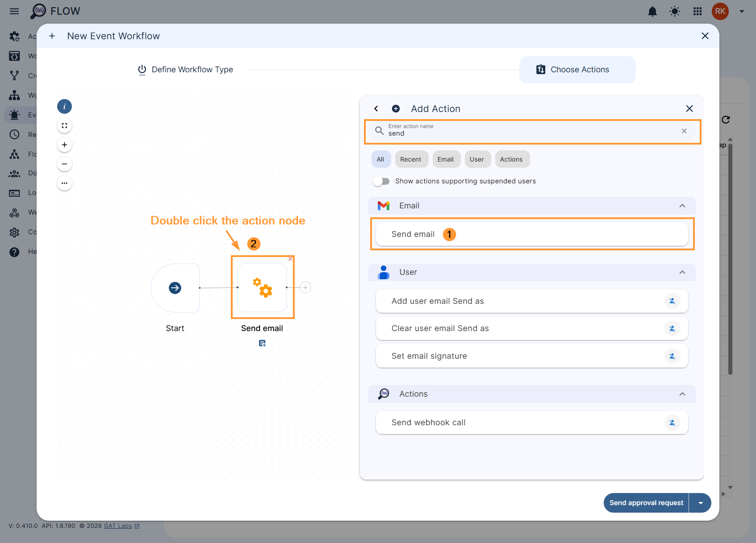Open the Google apps grid in the top bar
Viewport: 756px width, 543px height.
(x=697, y=11)
